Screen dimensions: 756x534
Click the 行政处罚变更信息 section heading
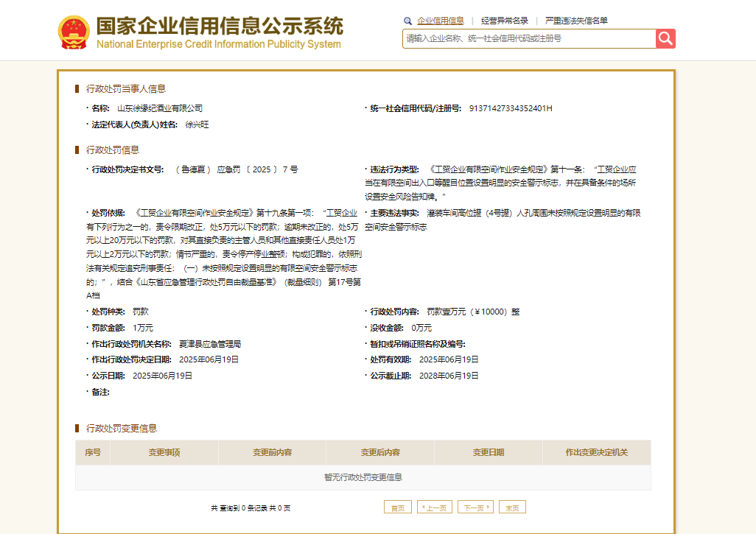(x=121, y=428)
